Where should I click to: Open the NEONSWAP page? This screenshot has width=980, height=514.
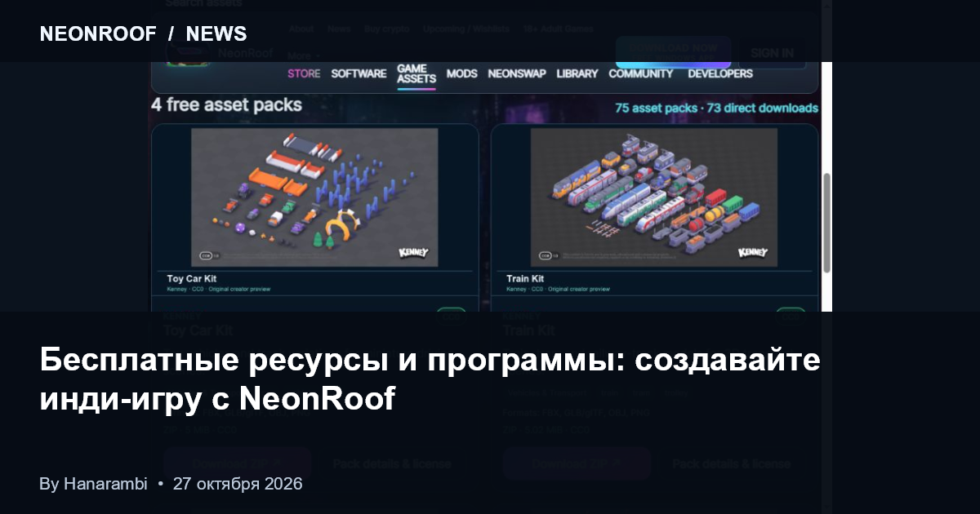(517, 73)
